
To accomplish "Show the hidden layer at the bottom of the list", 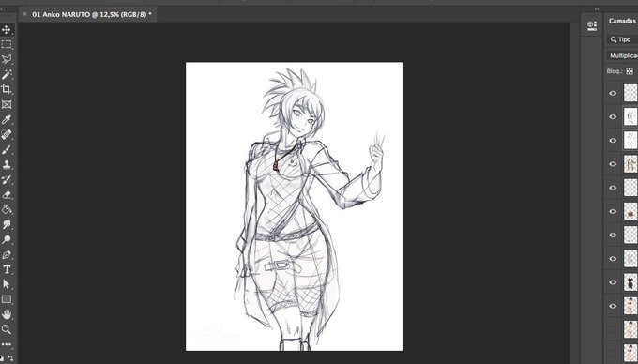I will [613, 353].
